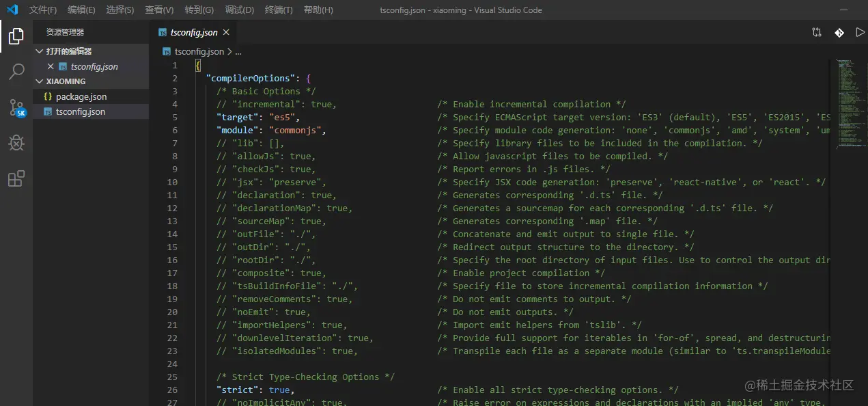Open the 文件(F) menu

(43, 10)
